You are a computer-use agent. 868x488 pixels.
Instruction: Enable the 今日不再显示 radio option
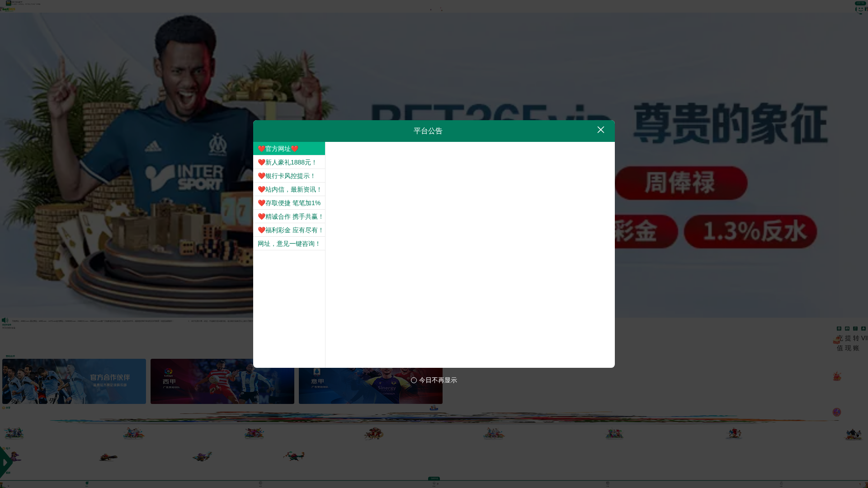(414, 380)
